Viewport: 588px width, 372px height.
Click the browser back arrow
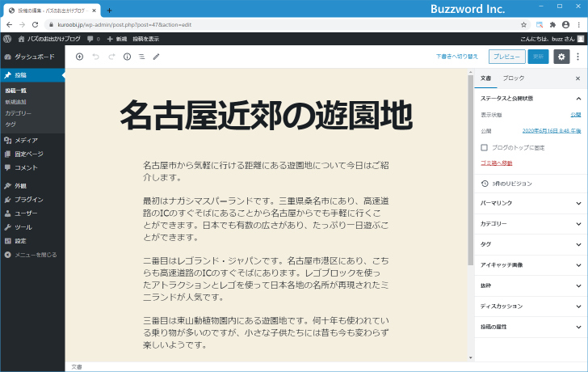click(10, 25)
